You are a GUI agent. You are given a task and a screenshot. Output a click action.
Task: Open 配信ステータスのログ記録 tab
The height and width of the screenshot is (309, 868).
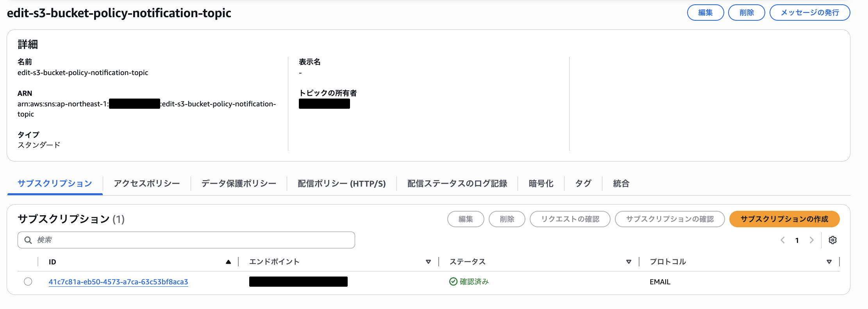[x=457, y=183]
